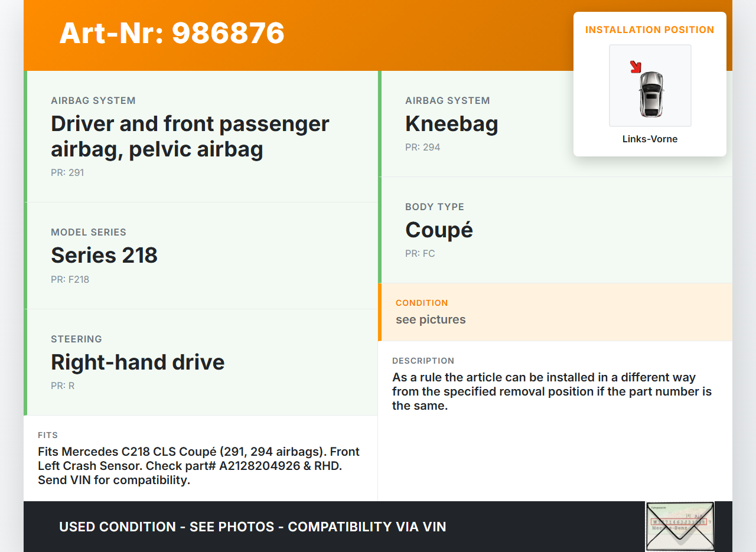Viewport: 756px width, 552px height.
Task: Click the VIN envelope icon in footer
Action: click(679, 526)
